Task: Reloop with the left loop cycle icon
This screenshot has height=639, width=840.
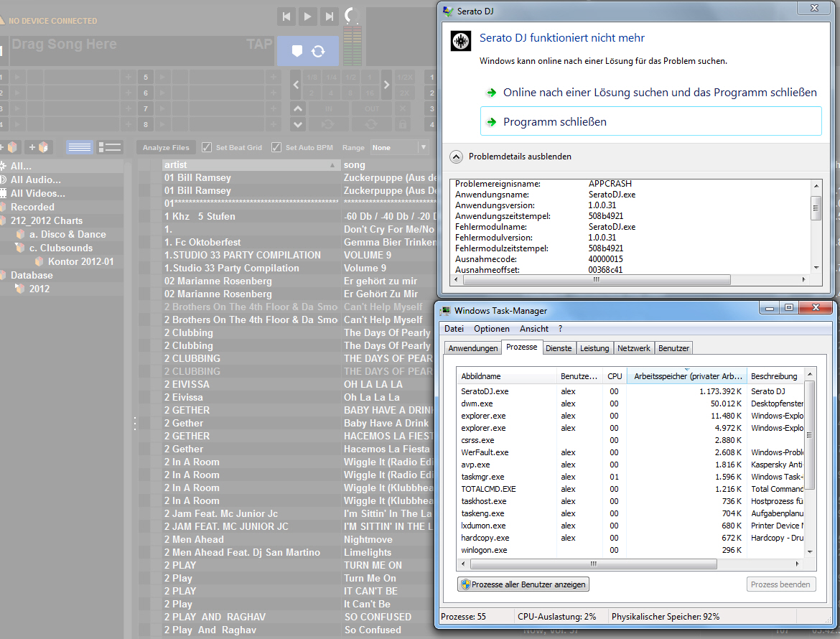Action: tap(328, 124)
